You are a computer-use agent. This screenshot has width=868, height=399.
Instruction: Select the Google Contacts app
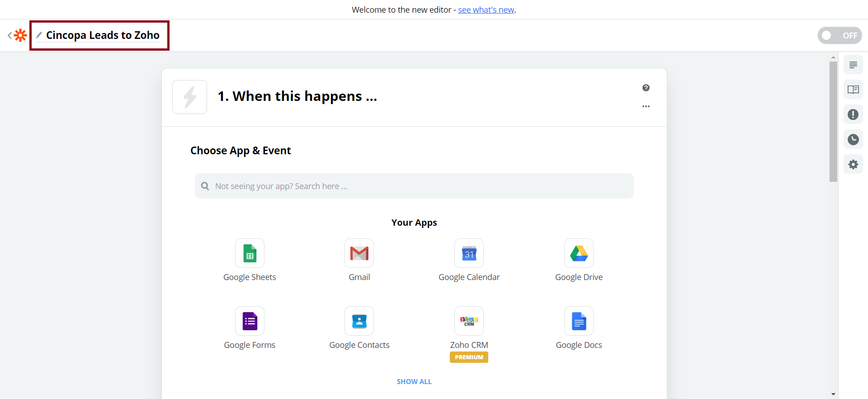click(x=359, y=321)
